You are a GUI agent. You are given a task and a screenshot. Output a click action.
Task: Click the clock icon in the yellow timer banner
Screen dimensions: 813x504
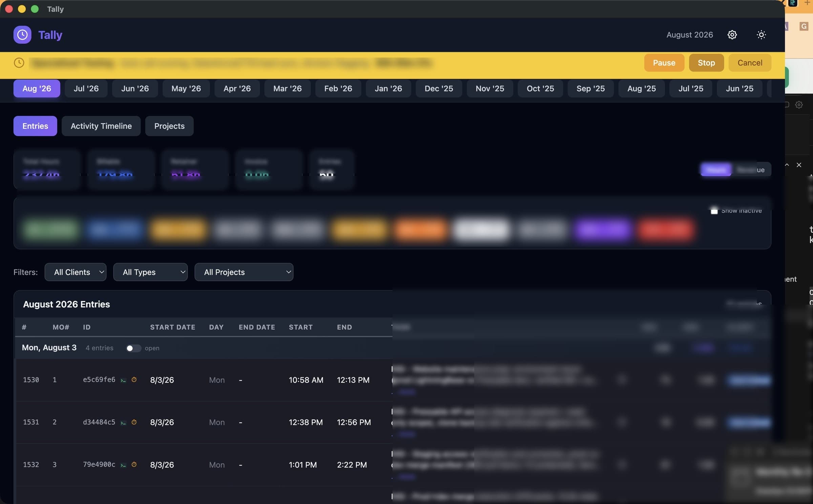click(x=19, y=63)
